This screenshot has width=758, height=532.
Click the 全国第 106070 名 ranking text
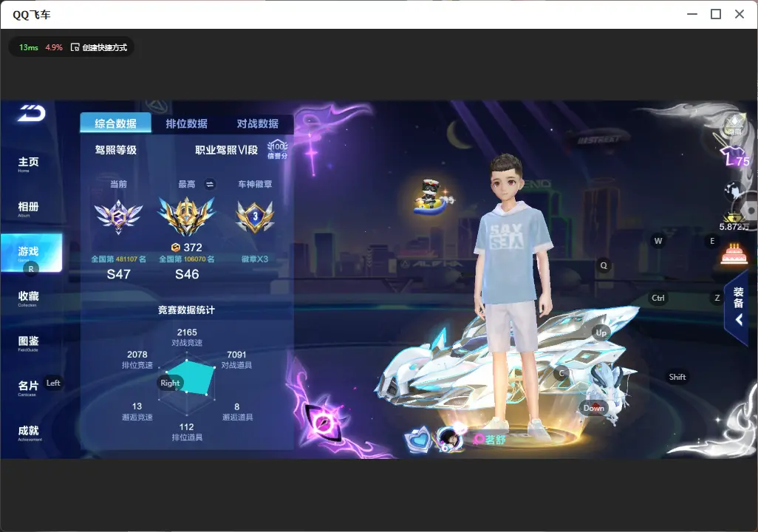tap(187, 259)
